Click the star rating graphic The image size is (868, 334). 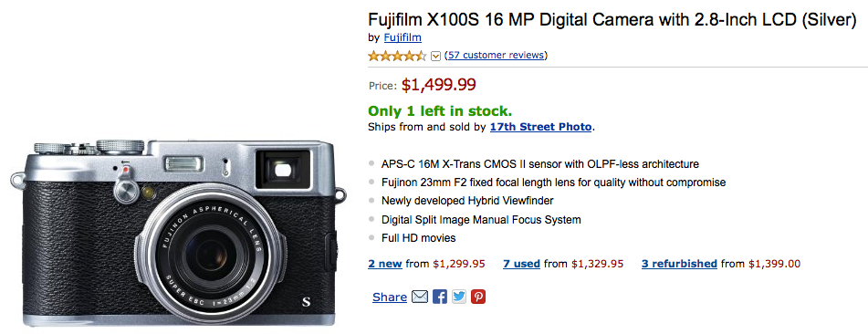tap(397, 56)
